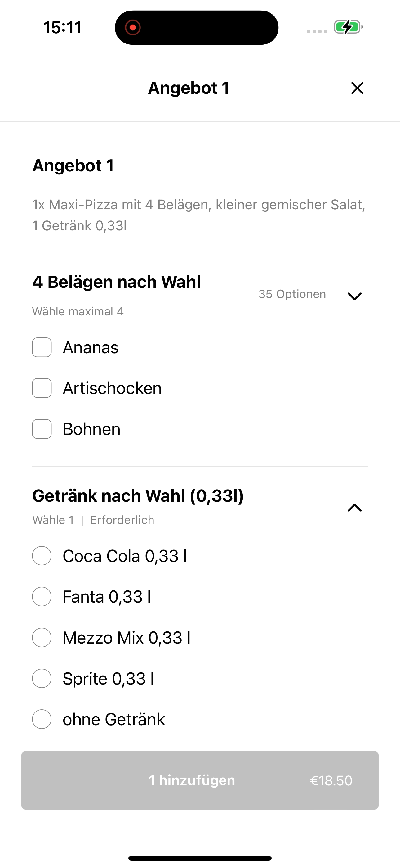400x868 pixels.
Task: Tap the signal strength dots icon
Action: [317, 31]
